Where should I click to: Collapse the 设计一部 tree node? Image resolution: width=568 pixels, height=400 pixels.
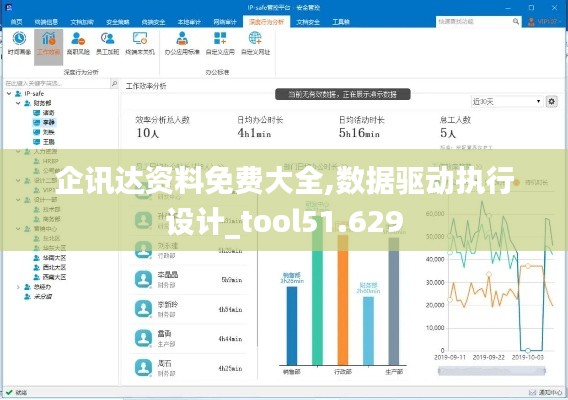tap(18, 200)
